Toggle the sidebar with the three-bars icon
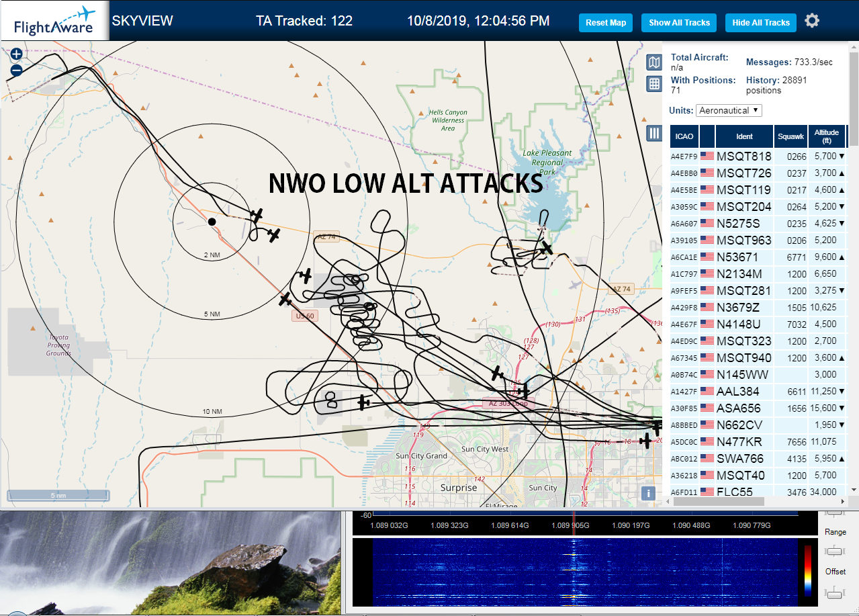Screen dimensions: 859x616 point(654,133)
